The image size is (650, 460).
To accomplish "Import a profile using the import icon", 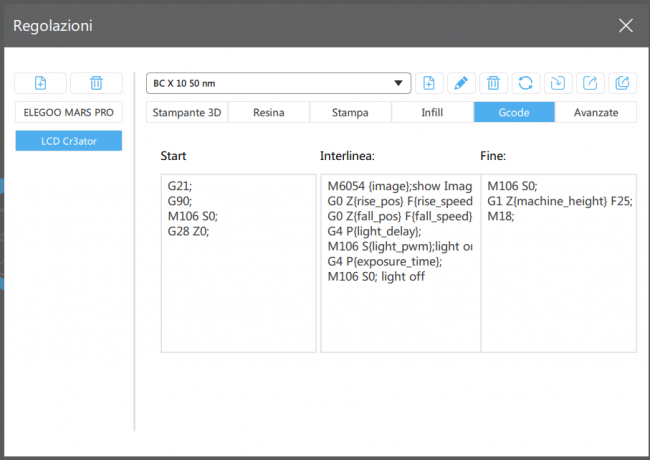I will point(557,83).
